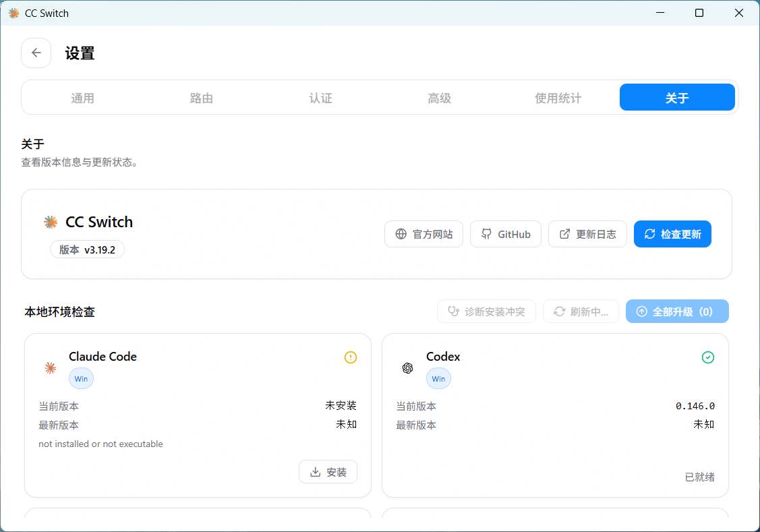Click the 未安装 value in Claude Code

[x=341, y=405]
